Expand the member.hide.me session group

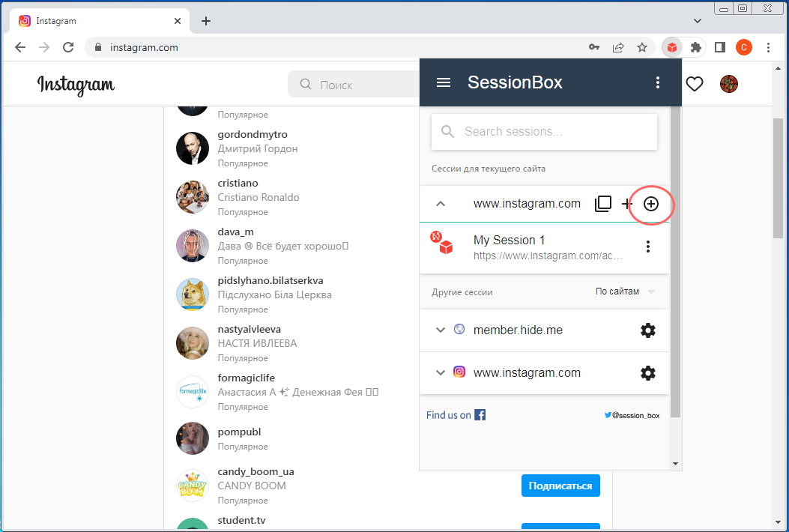pyautogui.click(x=441, y=330)
